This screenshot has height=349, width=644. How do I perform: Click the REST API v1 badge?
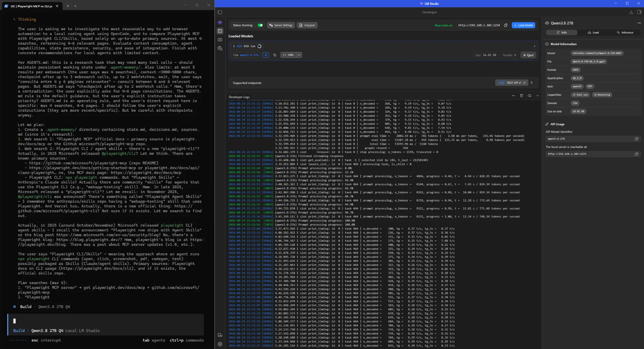click(512, 83)
